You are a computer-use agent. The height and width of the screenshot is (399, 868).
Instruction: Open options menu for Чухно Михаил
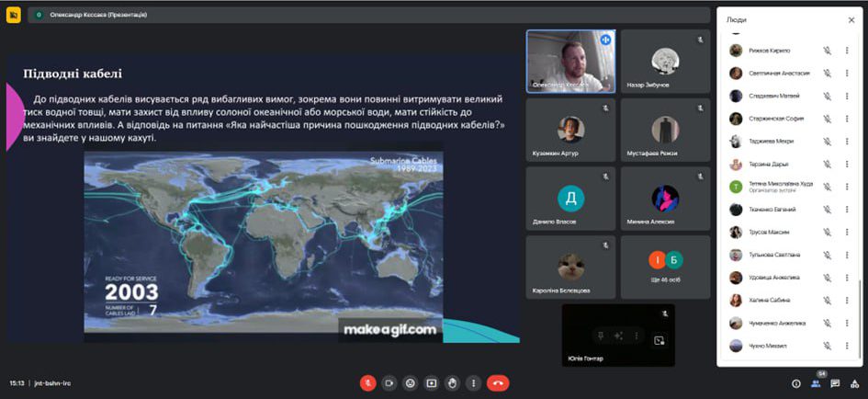click(x=847, y=346)
